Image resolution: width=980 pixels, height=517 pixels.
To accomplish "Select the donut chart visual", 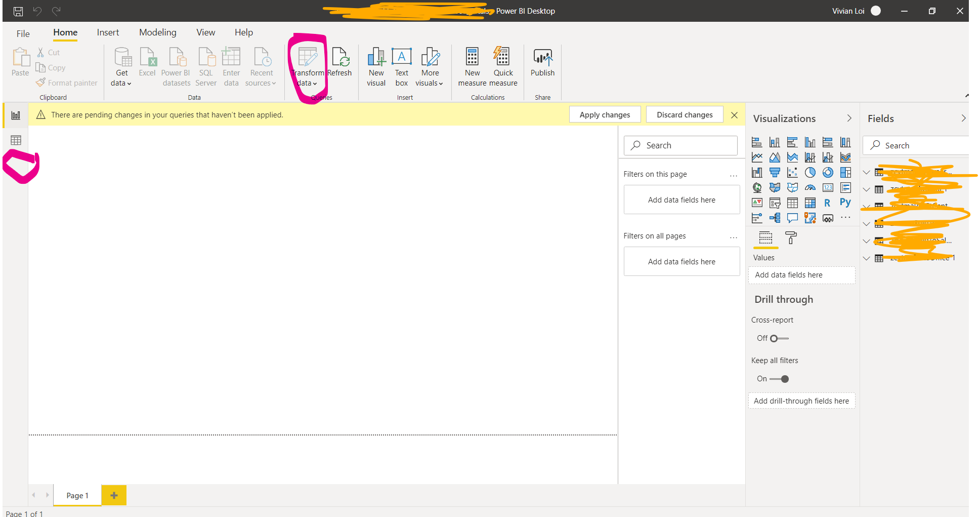I will [828, 173].
